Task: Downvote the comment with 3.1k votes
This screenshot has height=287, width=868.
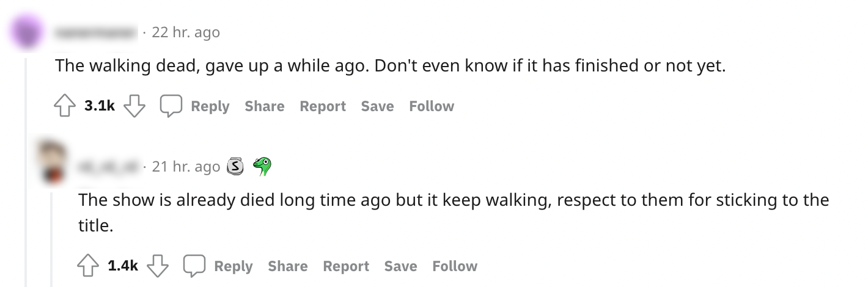Action: pyautogui.click(x=134, y=107)
